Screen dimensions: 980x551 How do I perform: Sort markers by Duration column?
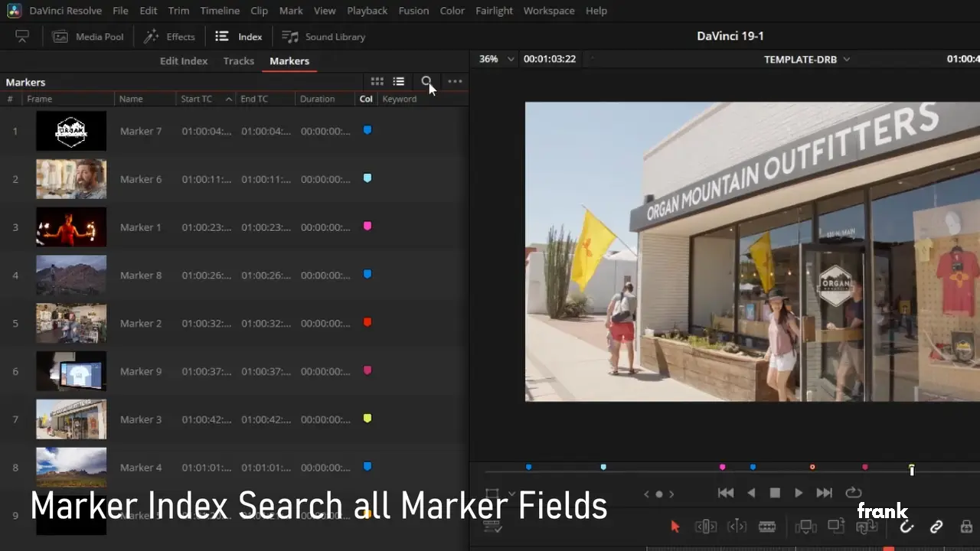(325, 99)
